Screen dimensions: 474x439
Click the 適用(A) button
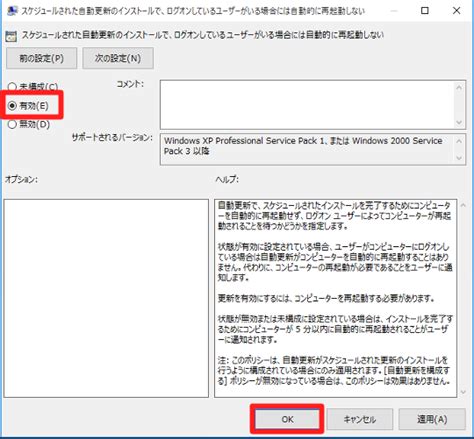coord(432,419)
